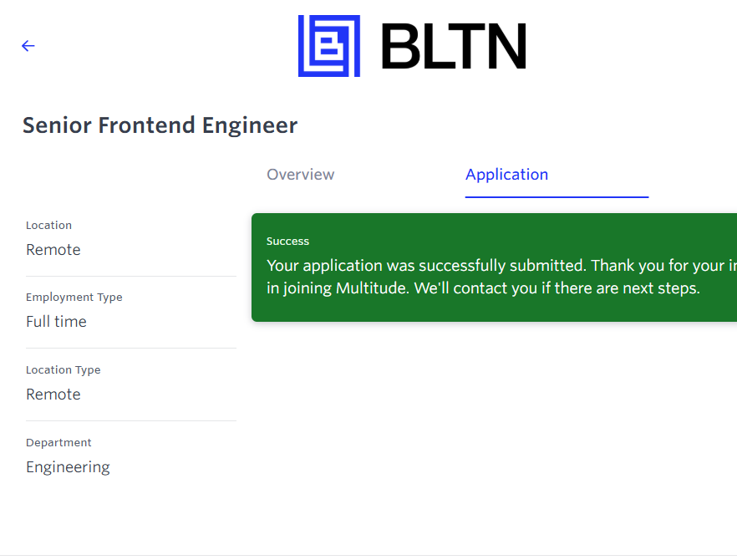Switch to the Overview tab
The width and height of the screenshot is (737, 560).
301,175
